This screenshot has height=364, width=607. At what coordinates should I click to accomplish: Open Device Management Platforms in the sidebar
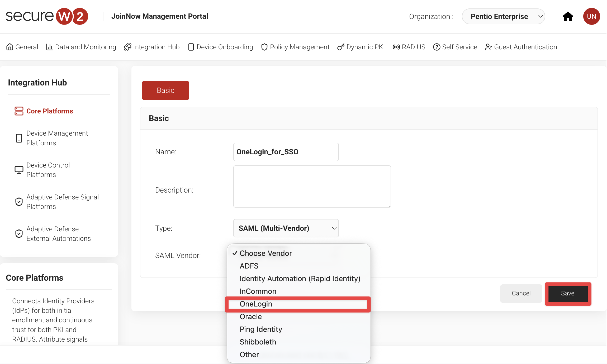click(x=57, y=138)
